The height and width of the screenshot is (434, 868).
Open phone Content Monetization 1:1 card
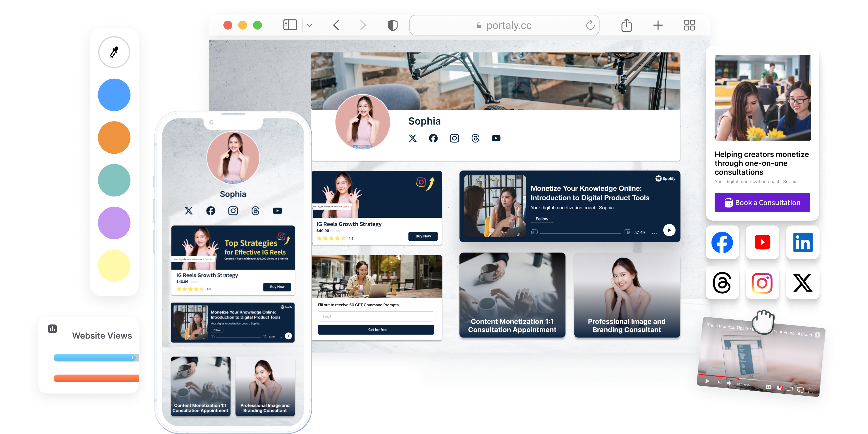(x=200, y=386)
